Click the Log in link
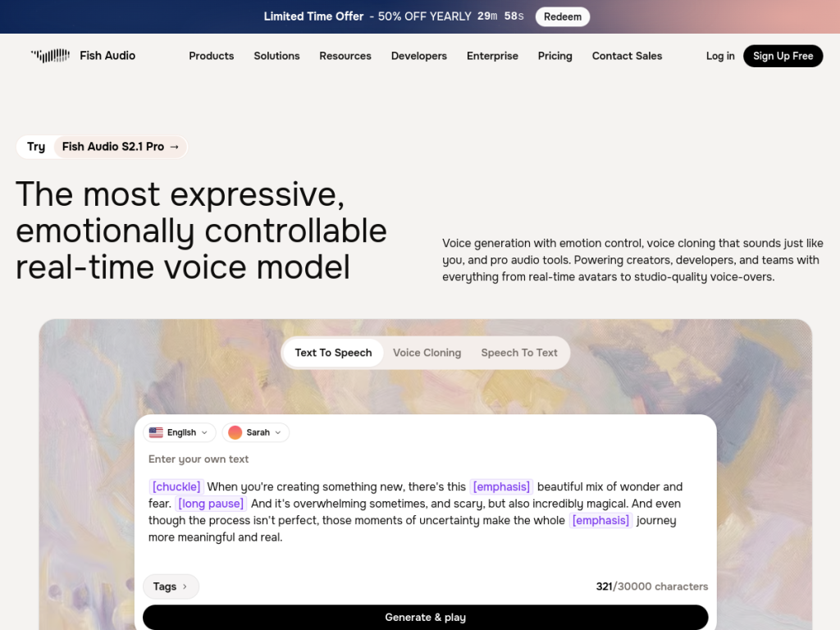Screen dimensions: 840x630 (720, 56)
